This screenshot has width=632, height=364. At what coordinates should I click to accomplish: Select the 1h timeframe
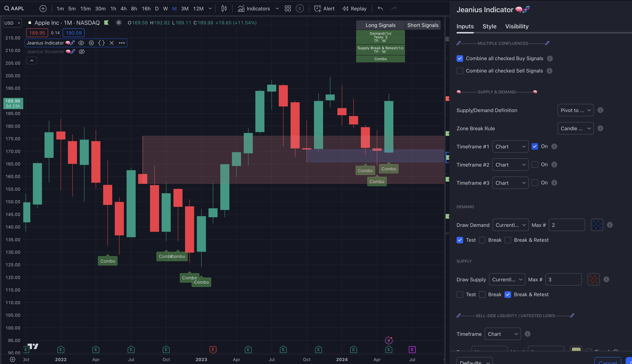pyautogui.click(x=113, y=9)
